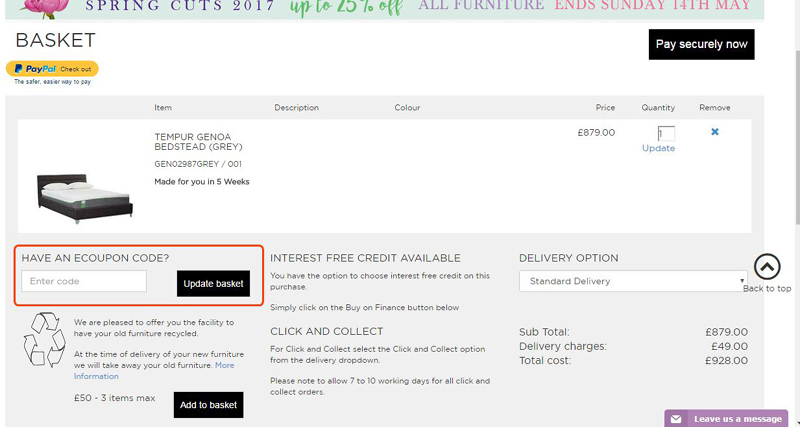Remove the Tempur Genoa Bedstead with the blue X
The height and width of the screenshot is (427, 800).
(715, 132)
